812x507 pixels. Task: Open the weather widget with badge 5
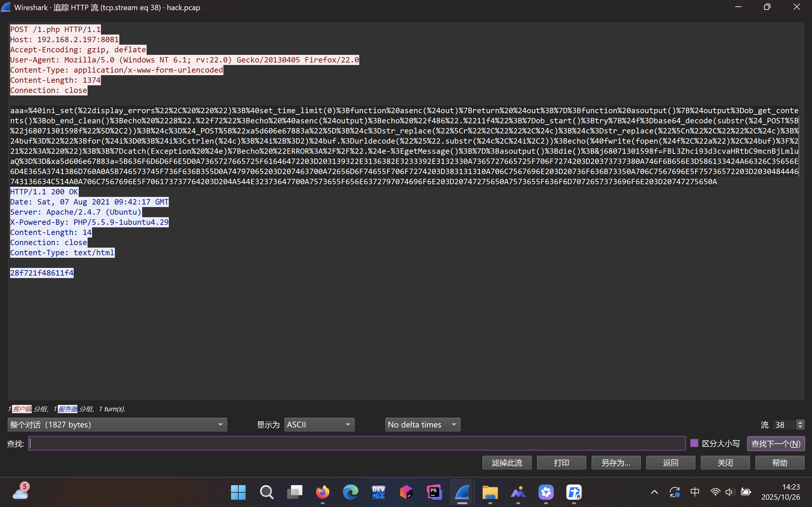pyautogui.click(x=21, y=491)
